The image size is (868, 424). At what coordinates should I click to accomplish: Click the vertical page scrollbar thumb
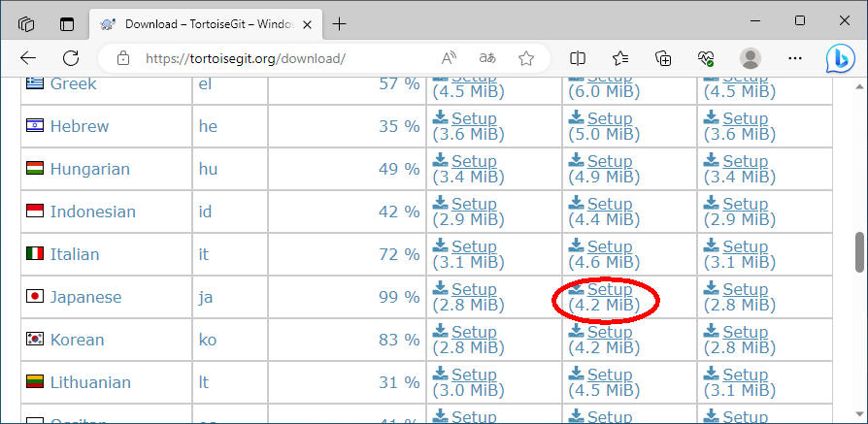(x=859, y=252)
